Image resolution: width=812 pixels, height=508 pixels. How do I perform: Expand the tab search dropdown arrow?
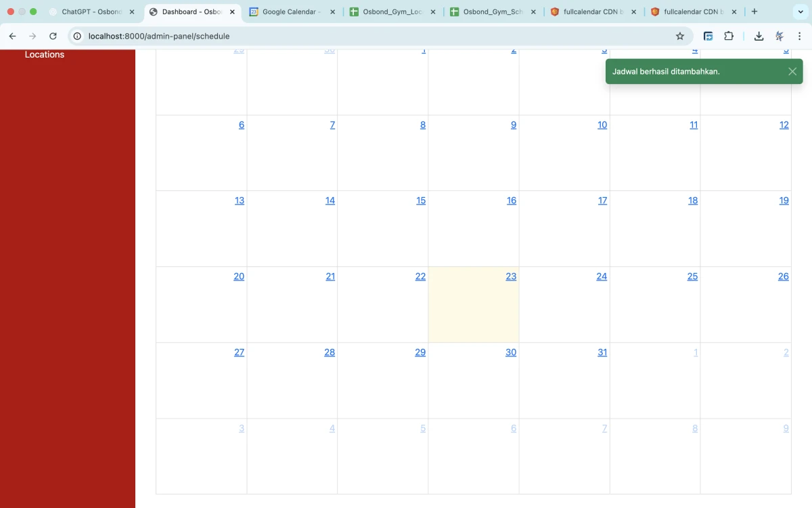799,12
